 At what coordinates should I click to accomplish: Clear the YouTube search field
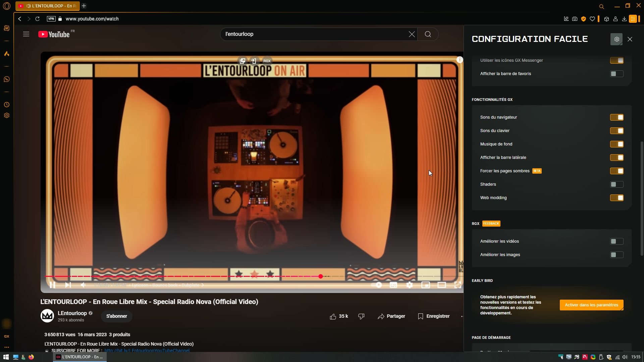[412, 34]
